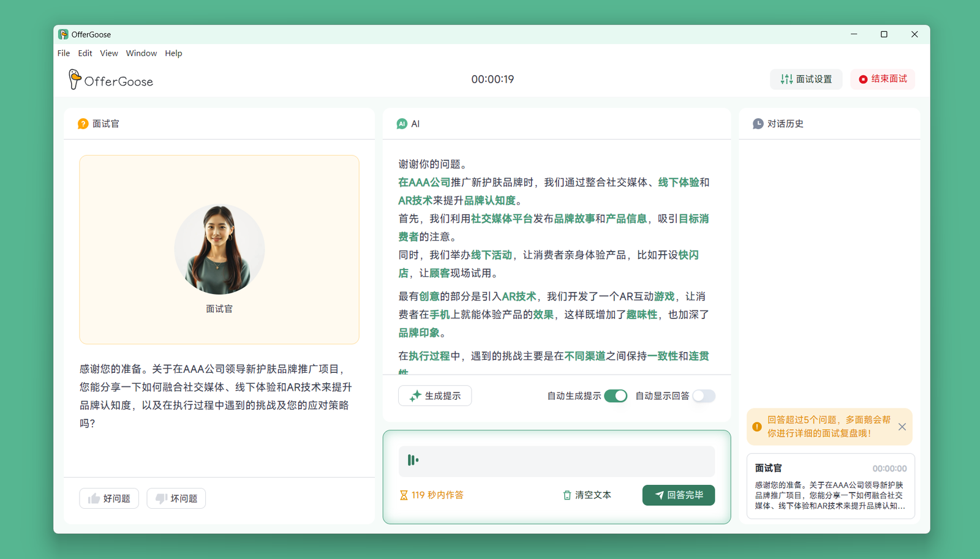Click the trash icon to clear text
The height and width of the screenshot is (559, 980).
coord(566,495)
